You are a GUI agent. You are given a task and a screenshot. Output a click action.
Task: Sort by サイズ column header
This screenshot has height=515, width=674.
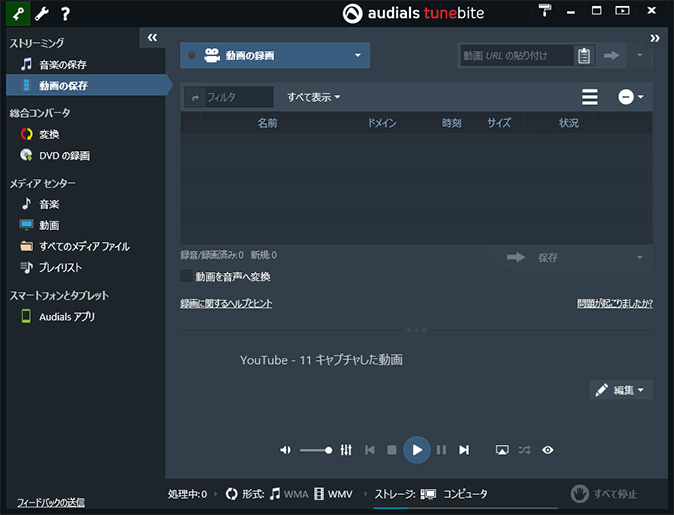point(499,123)
